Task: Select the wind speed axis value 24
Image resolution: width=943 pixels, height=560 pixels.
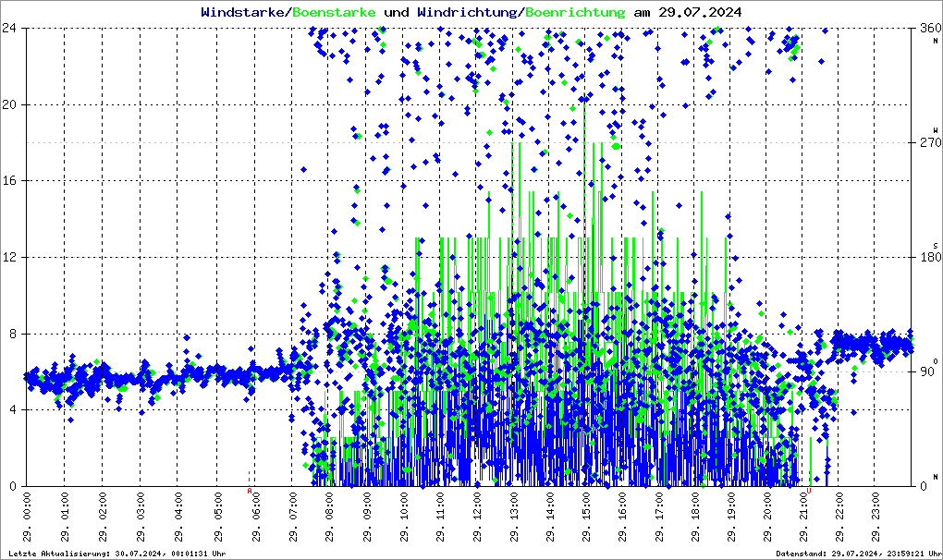Action: tap(9, 28)
